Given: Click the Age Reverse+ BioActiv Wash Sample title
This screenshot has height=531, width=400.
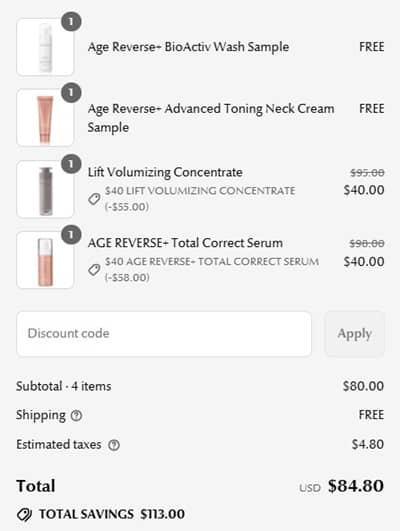Looking at the screenshot, I should point(188,47).
